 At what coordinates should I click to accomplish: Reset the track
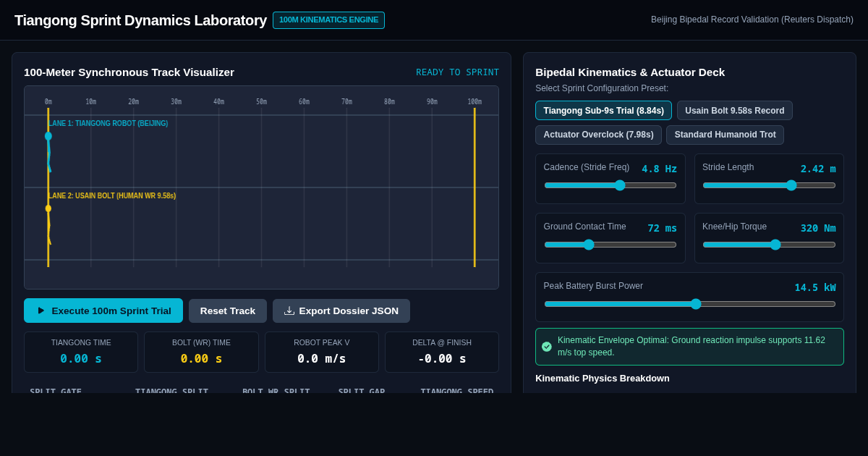(228, 311)
